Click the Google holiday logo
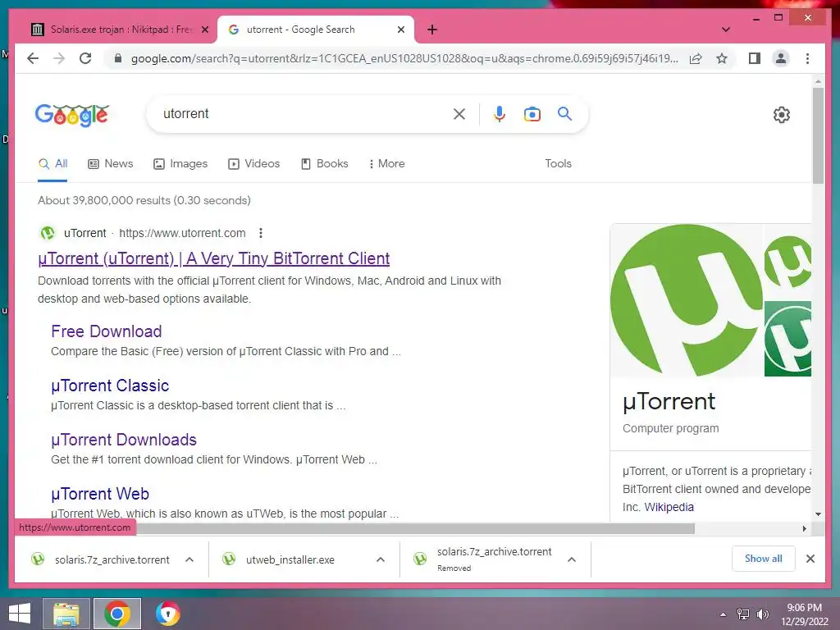This screenshot has width=840, height=630. 72,115
